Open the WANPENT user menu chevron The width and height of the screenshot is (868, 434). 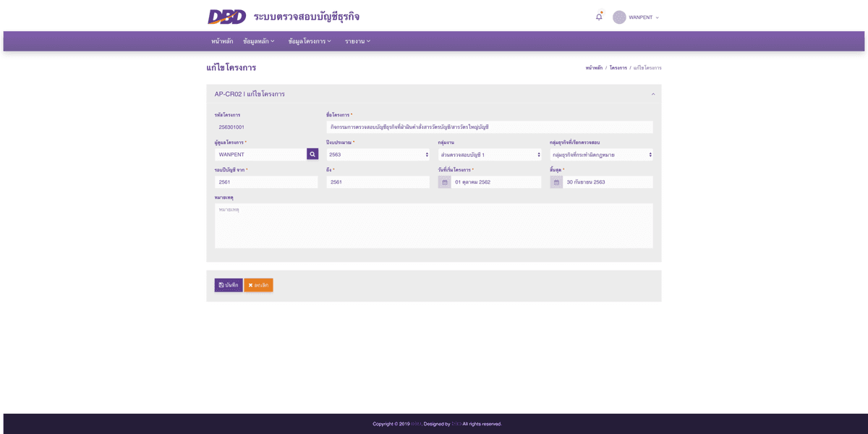(x=658, y=17)
